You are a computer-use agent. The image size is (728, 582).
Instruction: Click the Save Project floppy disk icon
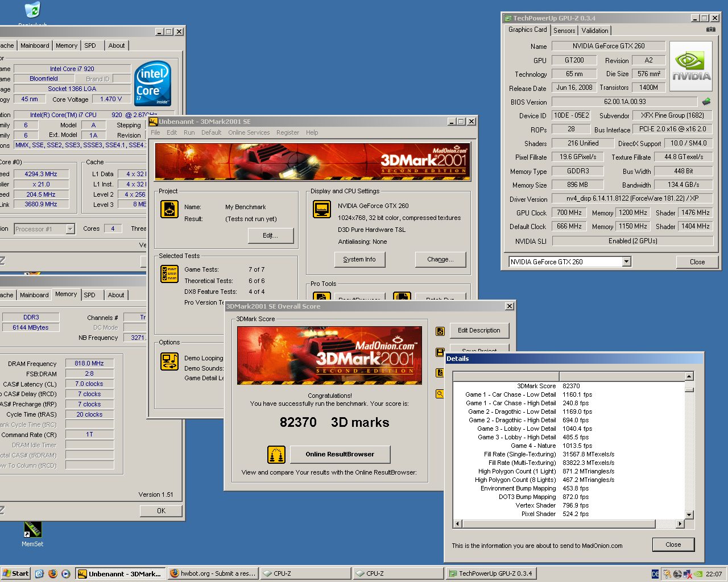coord(440,352)
